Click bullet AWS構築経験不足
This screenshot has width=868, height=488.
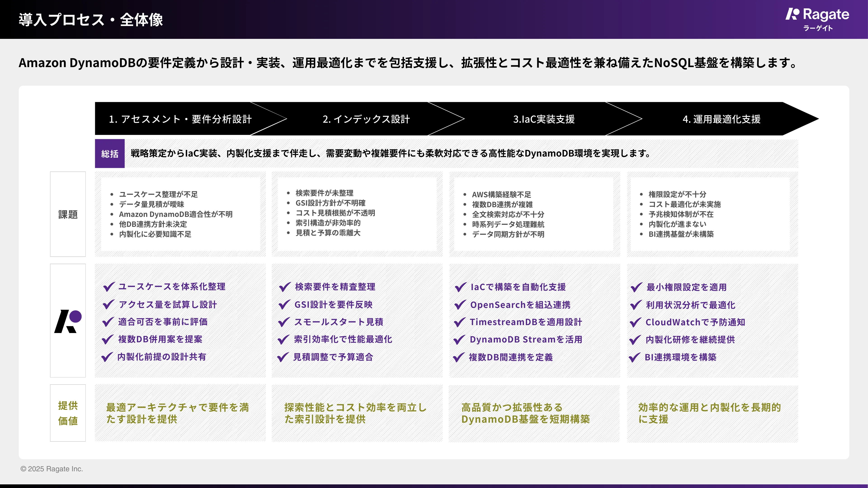click(501, 195)
